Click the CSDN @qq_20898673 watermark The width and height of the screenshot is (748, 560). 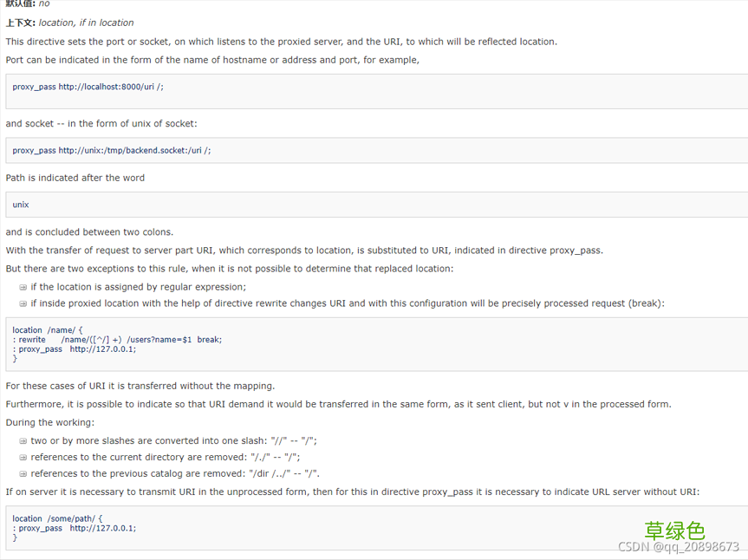pyautogui.click(x=679, y=547)
